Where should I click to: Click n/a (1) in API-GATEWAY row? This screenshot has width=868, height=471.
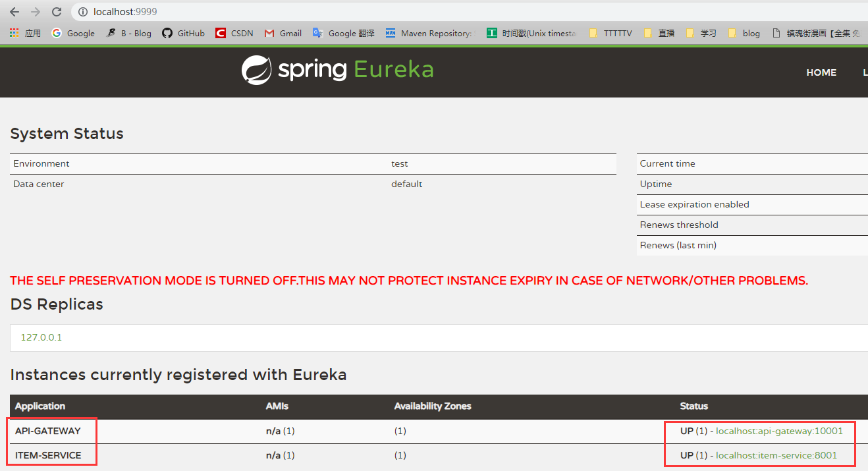point(280,431)
